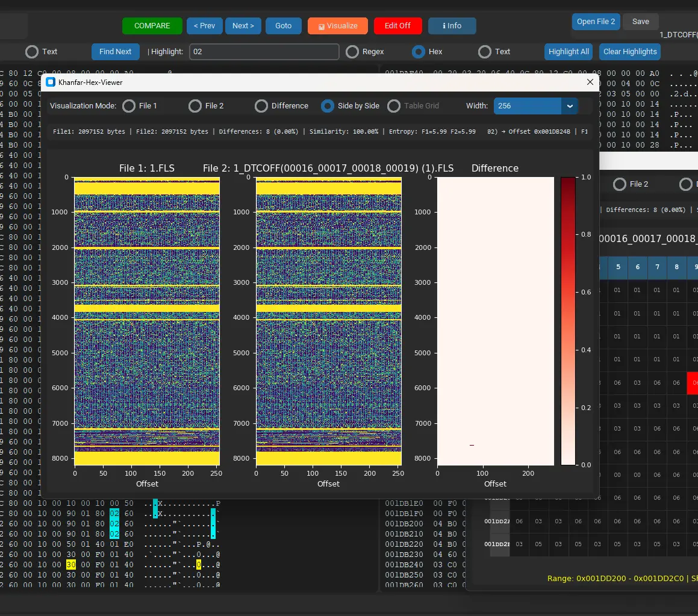Select File 1 visualization mode
Viewport: 698px width, 616px height.
[128, 105]
